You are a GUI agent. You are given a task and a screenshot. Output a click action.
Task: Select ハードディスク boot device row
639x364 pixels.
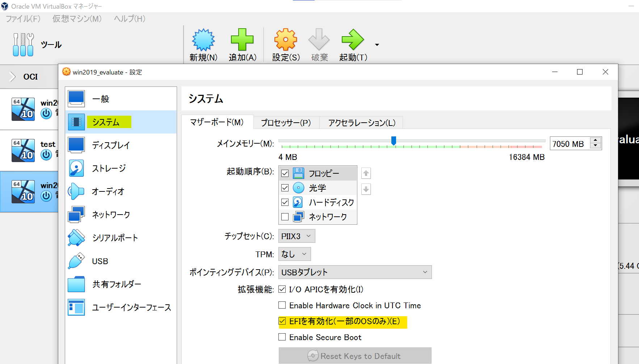[x=318, y=202]
